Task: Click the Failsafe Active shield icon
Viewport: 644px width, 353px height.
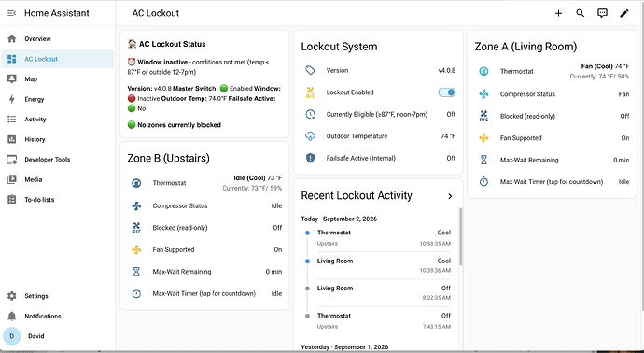Action: (x=310, y=158)
